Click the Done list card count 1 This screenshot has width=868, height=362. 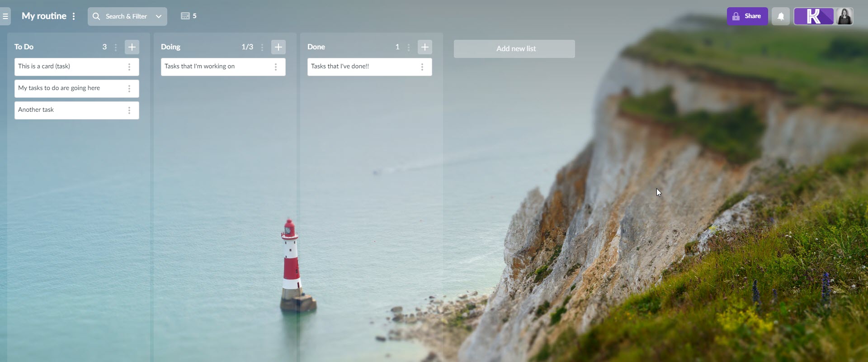[397, 47]
